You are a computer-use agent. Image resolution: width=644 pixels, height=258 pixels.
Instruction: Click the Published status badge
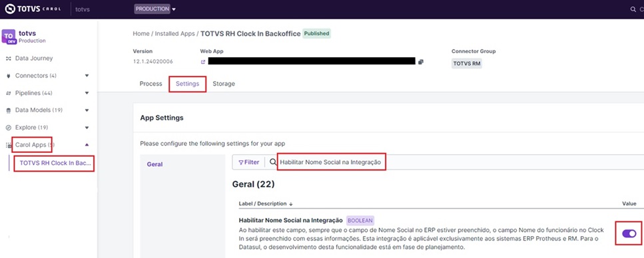(x=316, y=33)
